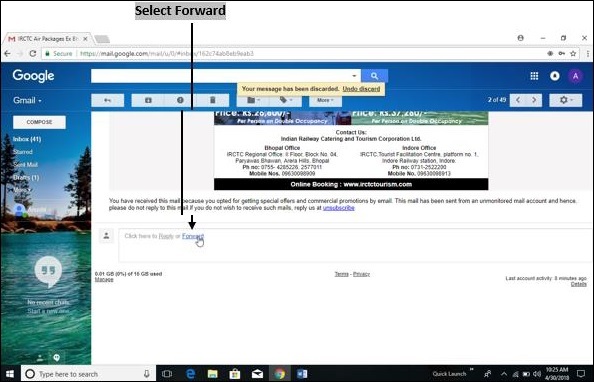The width and height of the screenshot is (594, 382).
Task: Show hidden system tray icons
Action: point(504,374)
